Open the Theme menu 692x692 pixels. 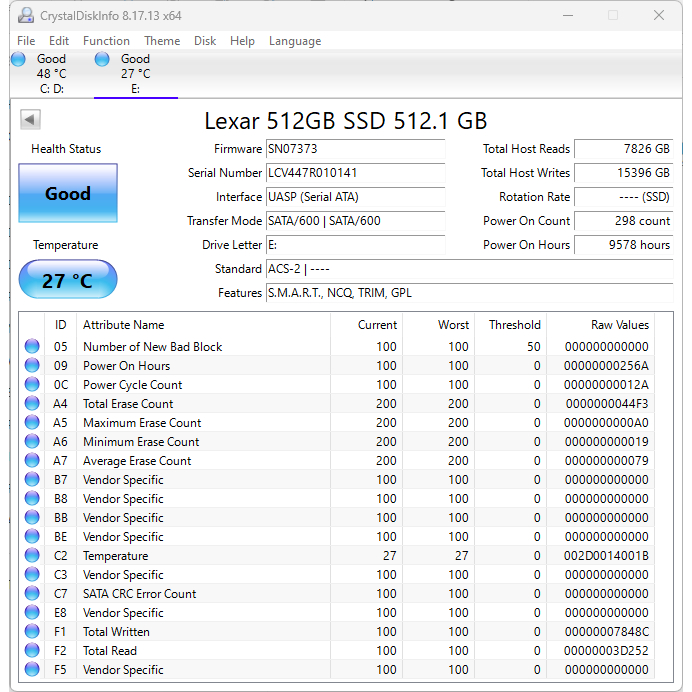coord(162,41)
